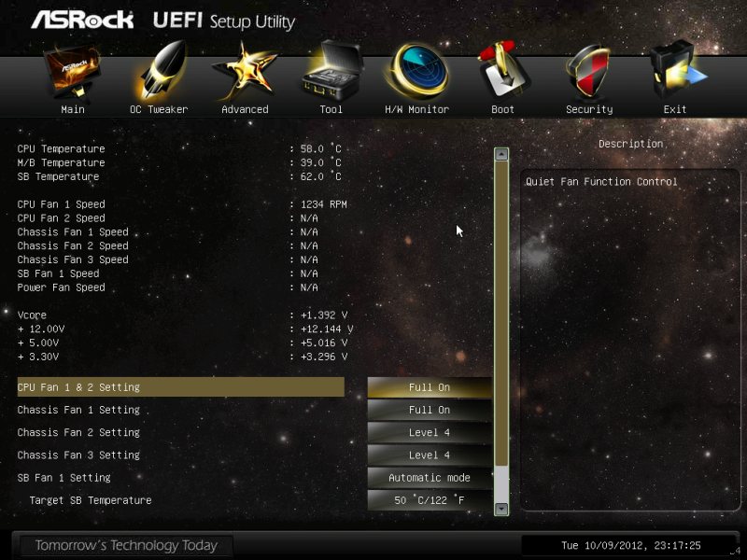This screenshot has width=747, height=560.
Task: Switch to the OC Tweaker tab label
Action: click(159, 109)
